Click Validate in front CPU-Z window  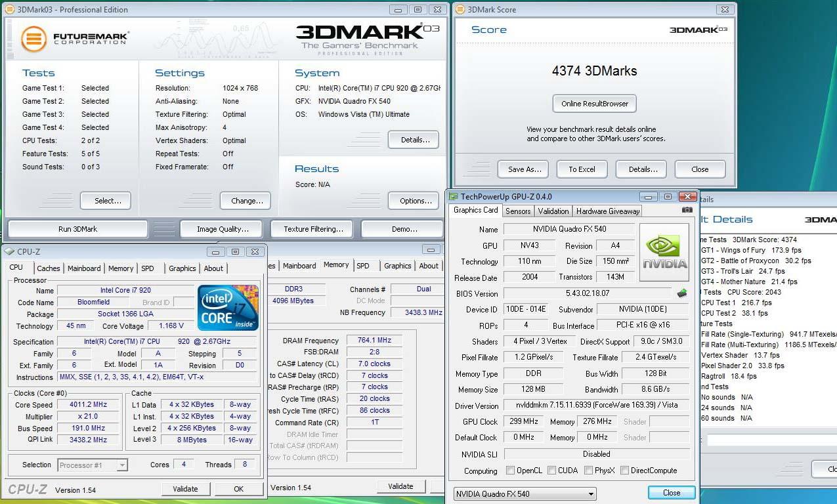click(185, 489)
